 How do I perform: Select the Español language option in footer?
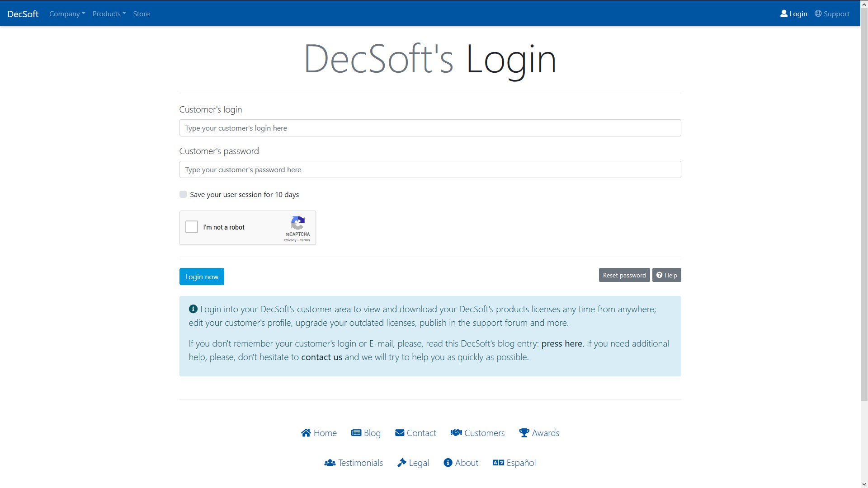(x=514, y=462)
